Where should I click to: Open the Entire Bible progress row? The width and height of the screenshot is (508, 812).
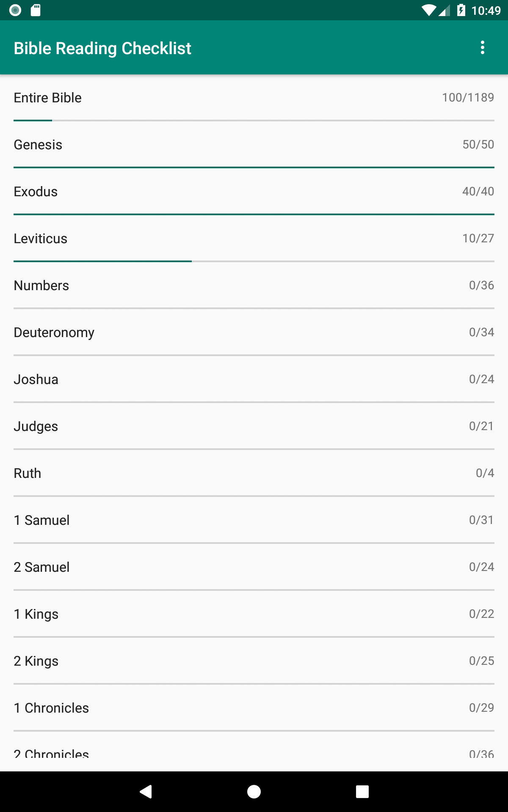pos(254,98)
